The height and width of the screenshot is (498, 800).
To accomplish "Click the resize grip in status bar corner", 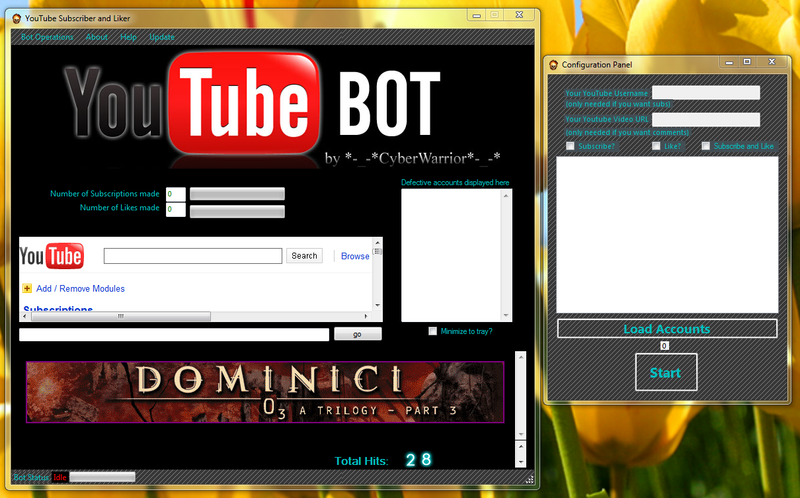I will pyautogui.click(x=530, y=479).
